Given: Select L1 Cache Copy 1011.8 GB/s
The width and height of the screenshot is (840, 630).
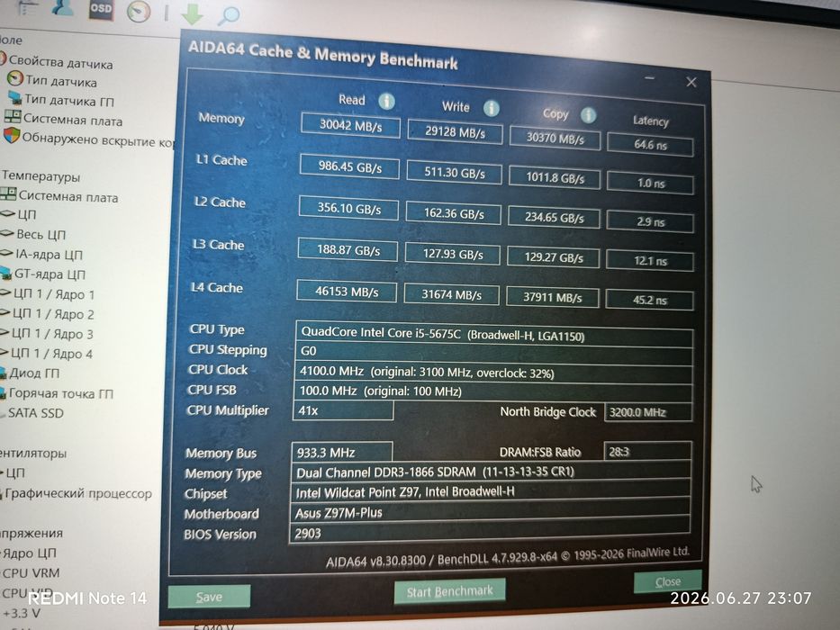Looking at the screenshot, I should pos(555,178).
